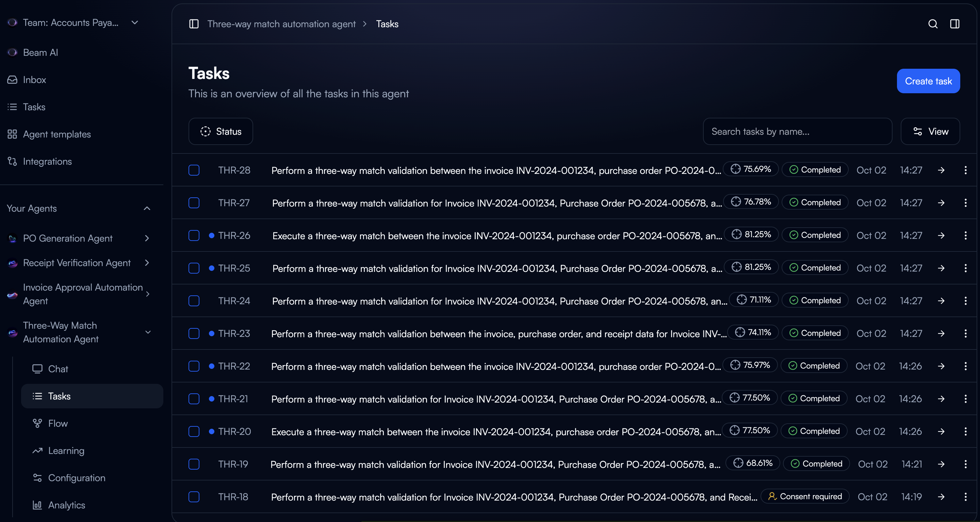Open the Status filter button

(220, 131)
